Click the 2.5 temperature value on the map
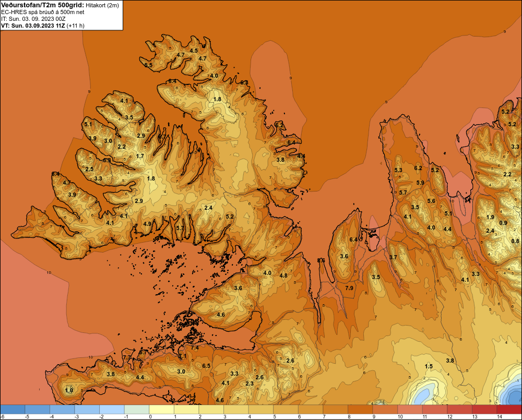Viewport: 522px width, 420px height. click(89, 169)
